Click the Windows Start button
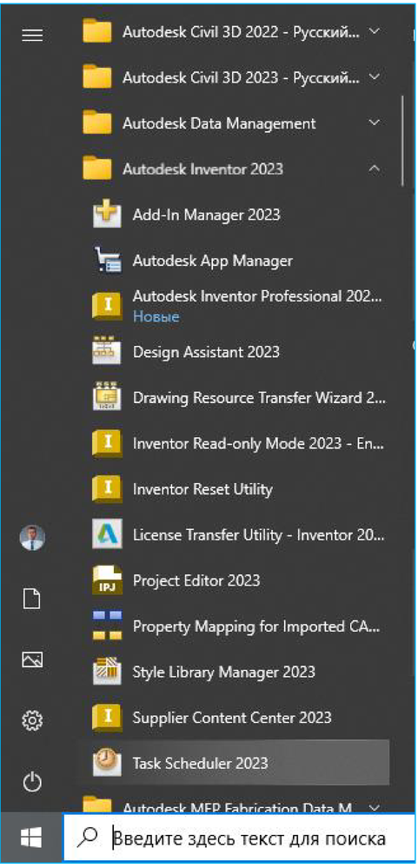 (31, 838)
